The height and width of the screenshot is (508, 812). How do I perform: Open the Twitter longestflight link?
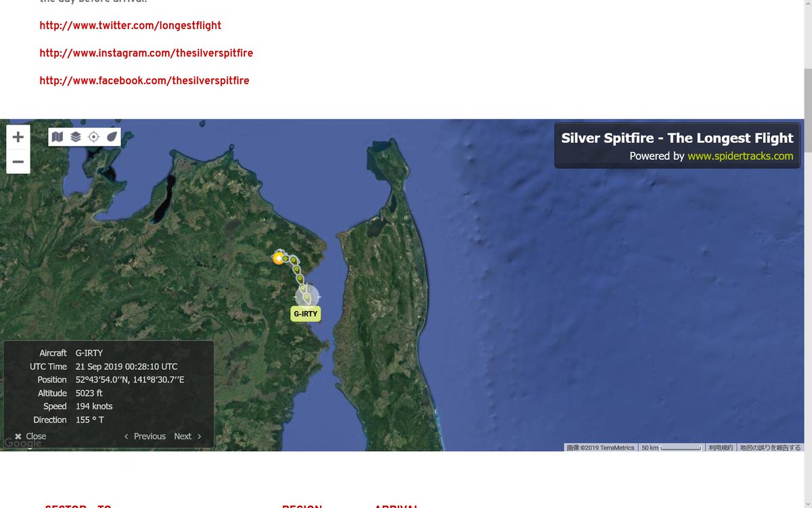131,25
